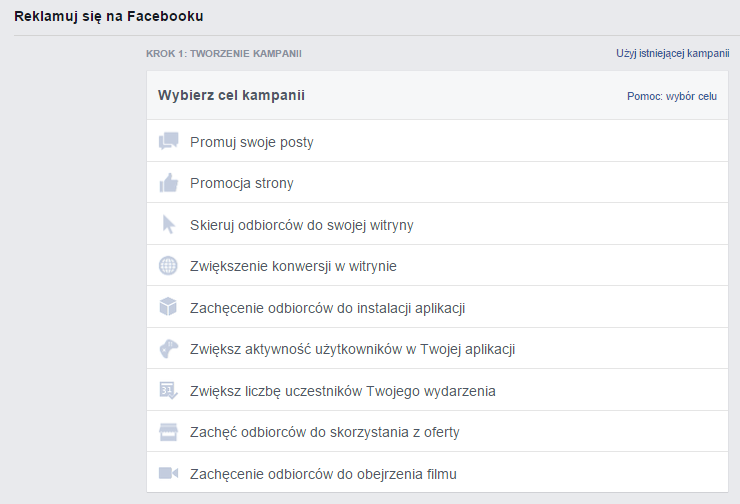The width and height of the screenshot is (740, 504).
Task: Choose 'Promocja strony' campaign goal
Action: pyautogui.click(x=437, y=183)
